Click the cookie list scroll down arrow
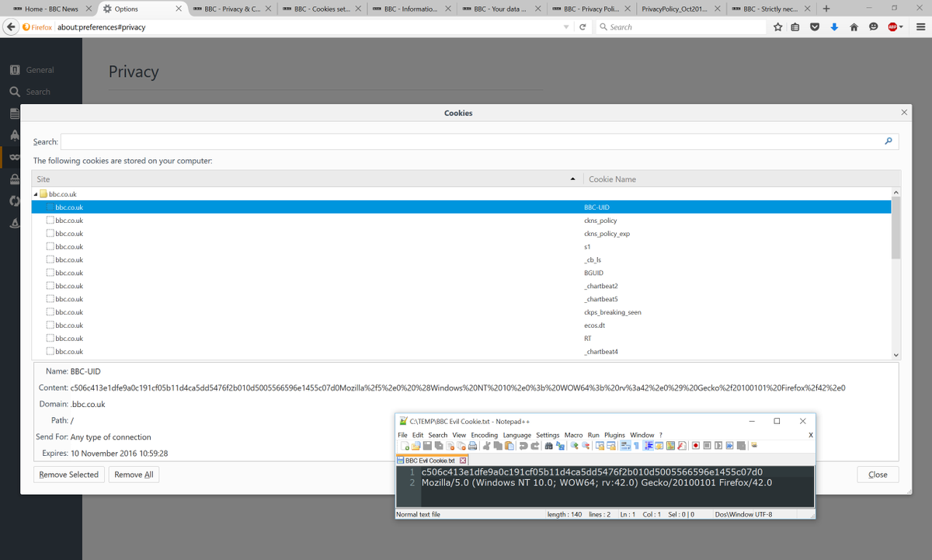 tap(896, 354)
